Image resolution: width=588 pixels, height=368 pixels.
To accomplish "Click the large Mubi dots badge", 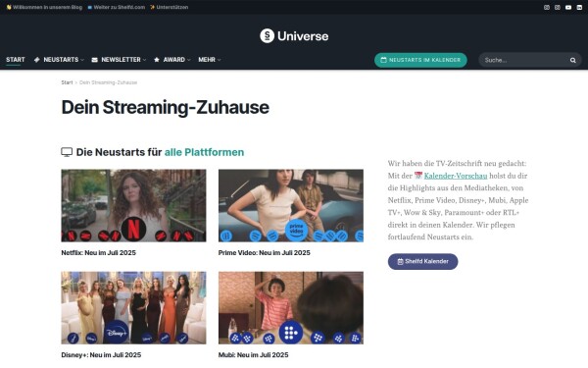I will click(291, 333).
